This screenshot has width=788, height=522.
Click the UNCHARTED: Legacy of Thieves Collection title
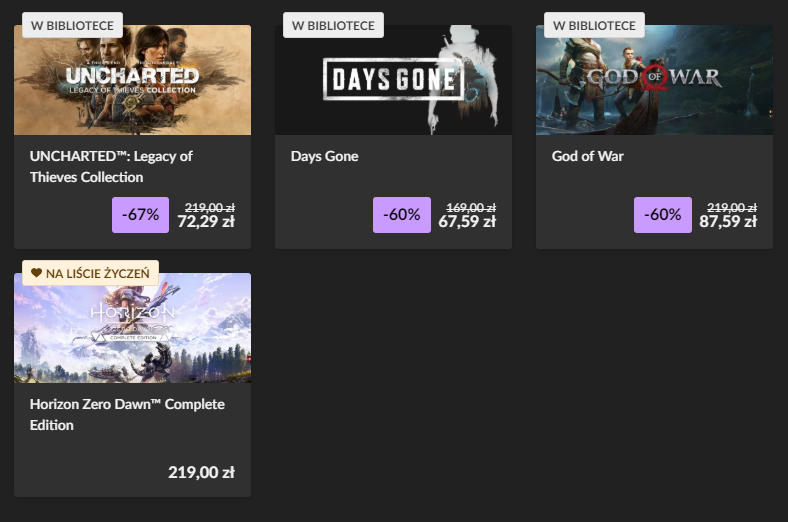pos(111,166)
